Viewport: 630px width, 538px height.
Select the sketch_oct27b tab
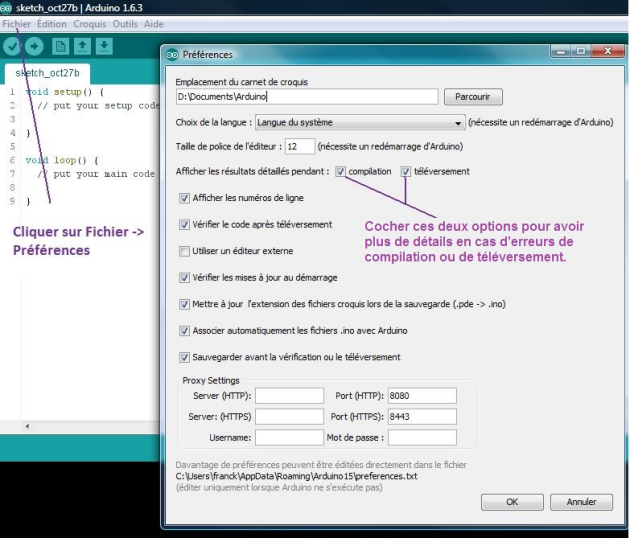[x=47, y=73]
